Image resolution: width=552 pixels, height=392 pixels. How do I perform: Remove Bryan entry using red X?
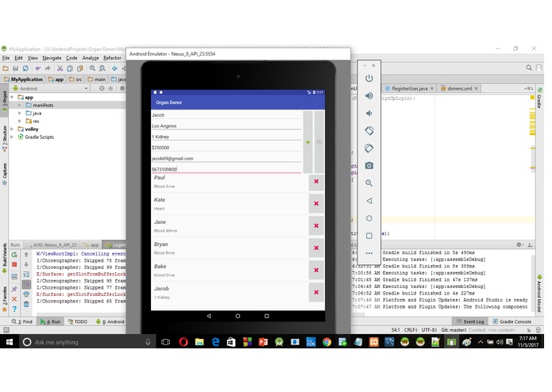tap(316, 248)
